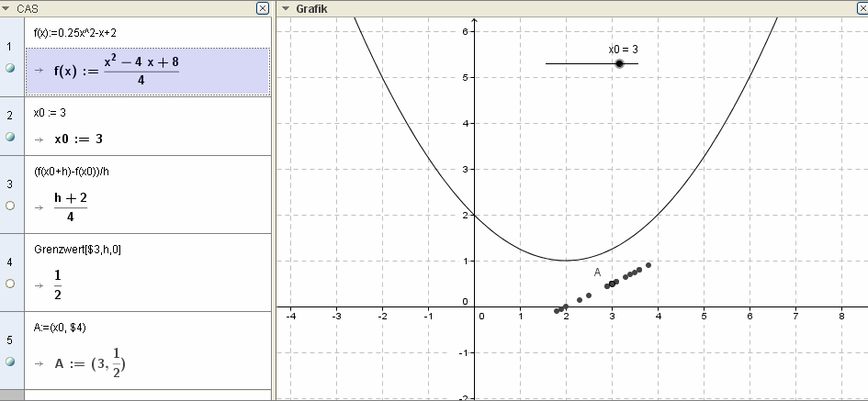Screen dimensions: 868x401
Task: Collapse the Grafik panel triangle
Action: [x=286, y=8]
